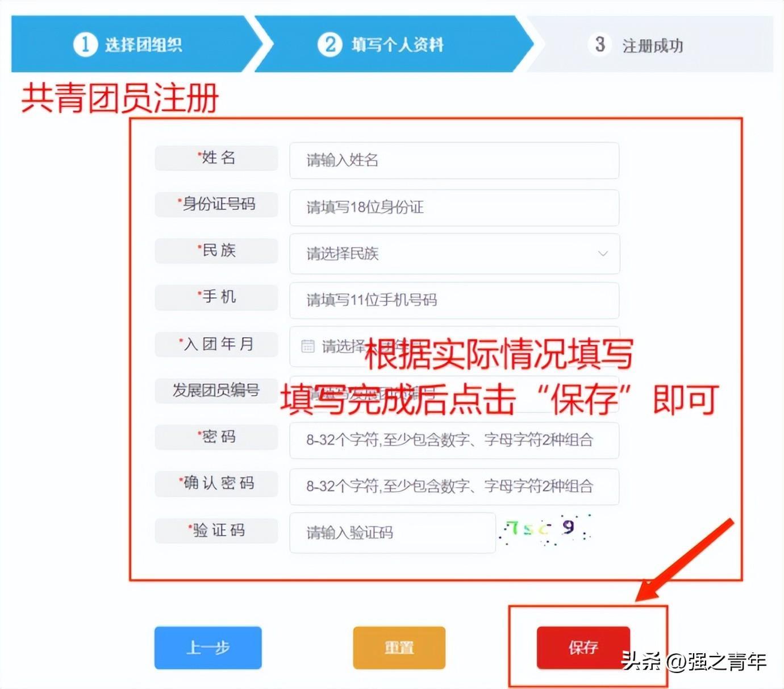Focus the 请输入验证码 input field

[393, 533]
